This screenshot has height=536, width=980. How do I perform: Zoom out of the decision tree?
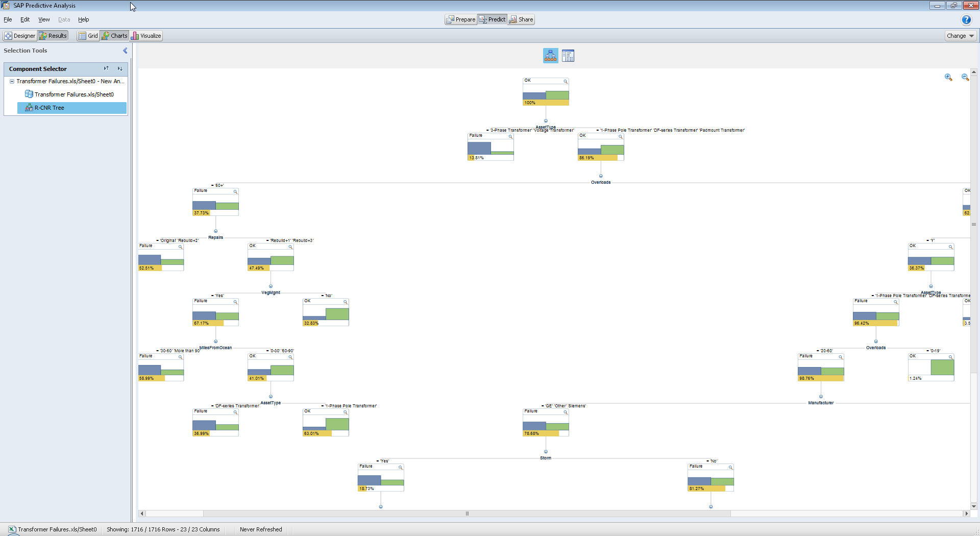965,77
